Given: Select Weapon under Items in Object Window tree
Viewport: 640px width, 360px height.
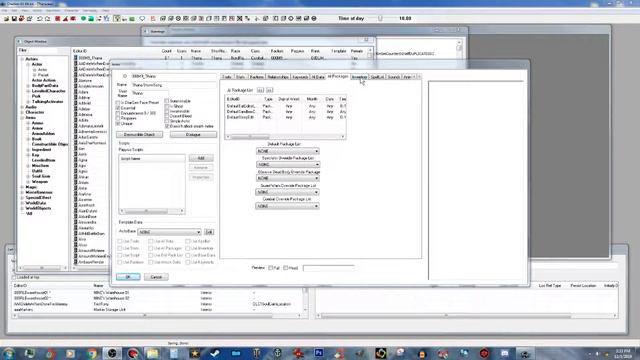Looking at the screenshot, I should [x=40, y=182].
